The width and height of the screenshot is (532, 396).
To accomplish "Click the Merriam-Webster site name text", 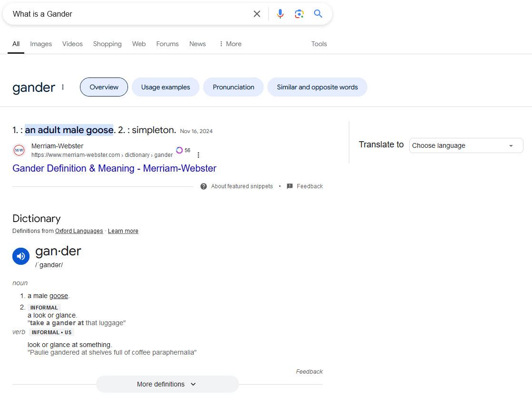I will coord(57,146).
